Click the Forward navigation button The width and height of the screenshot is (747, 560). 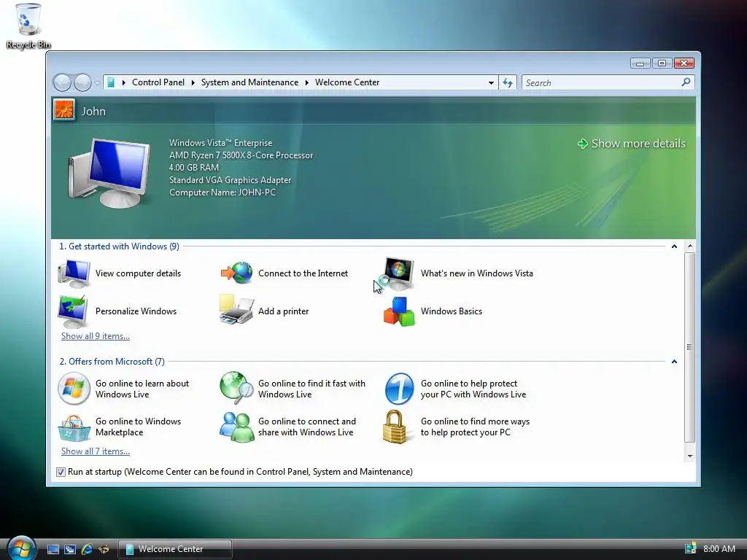[82, 83]
